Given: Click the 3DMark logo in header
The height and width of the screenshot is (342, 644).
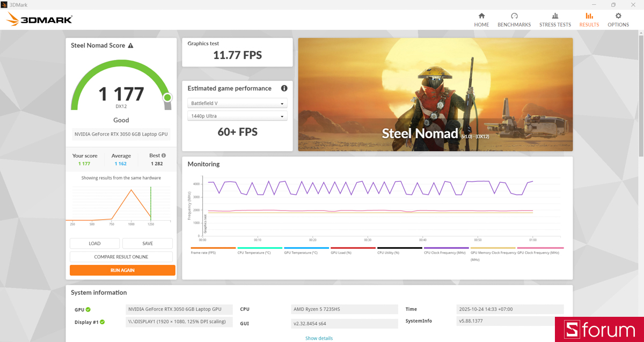Looking at the screenshot, I should (x=40, y=20).
